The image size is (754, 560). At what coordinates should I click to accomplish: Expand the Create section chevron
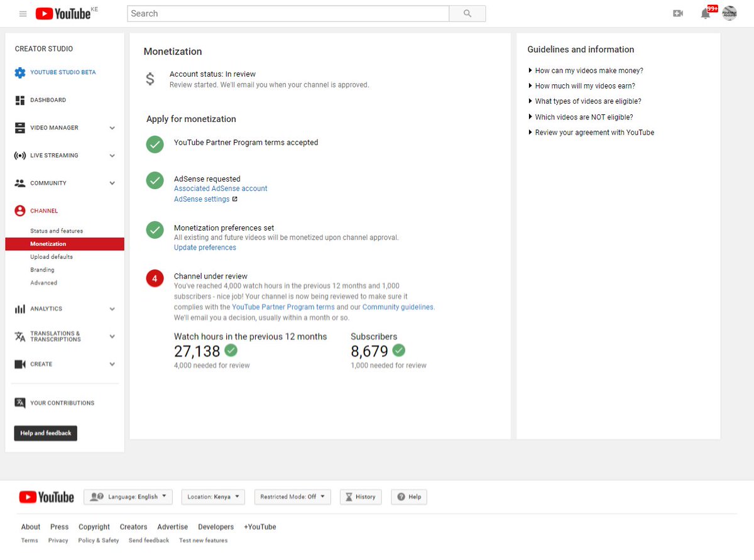tap(112, 364)
